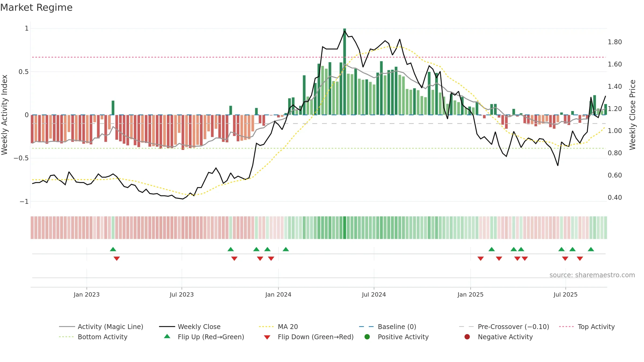Viewport: 644px width, 362px height.
Task: Toggle the Bottom Activity legend entry
Action: [x=93, y=337]
